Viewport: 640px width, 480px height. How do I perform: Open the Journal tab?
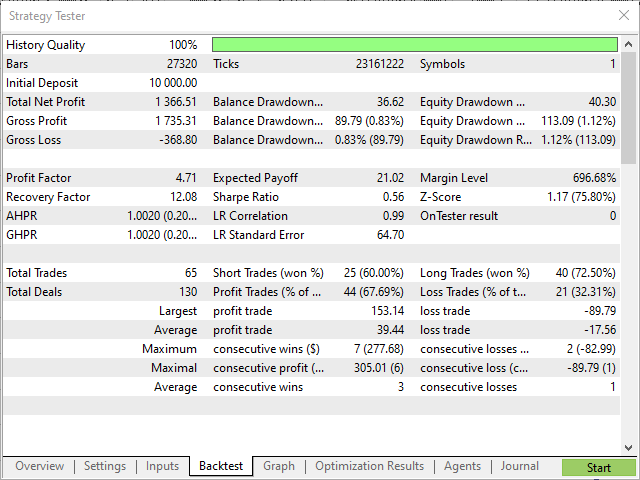click(520, 466)
